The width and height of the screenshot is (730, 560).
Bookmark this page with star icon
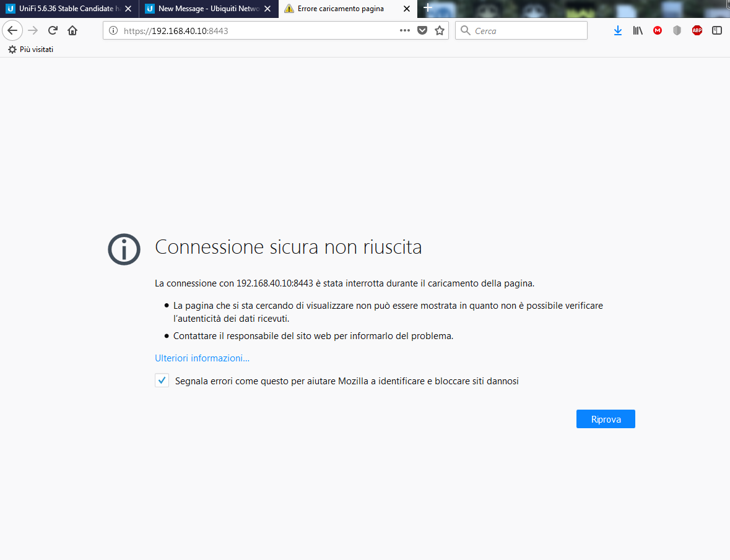coord(440,30)
